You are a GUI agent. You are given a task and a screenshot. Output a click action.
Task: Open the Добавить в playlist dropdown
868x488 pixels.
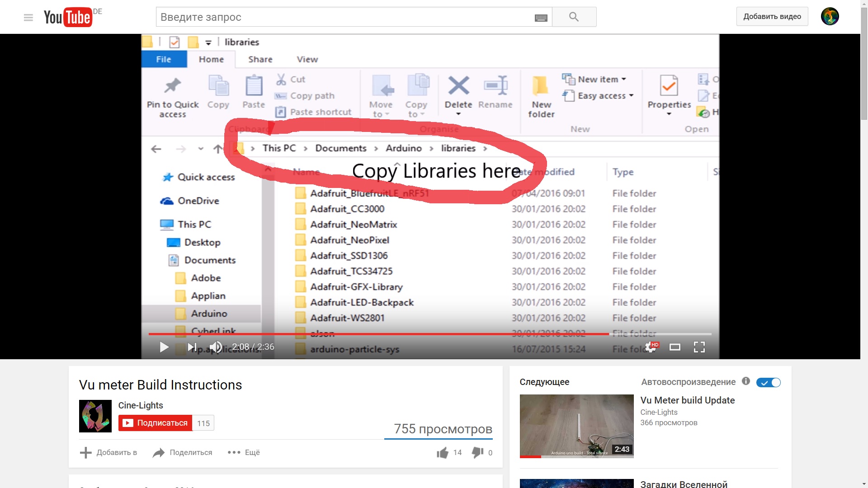(x=108, y=452)
